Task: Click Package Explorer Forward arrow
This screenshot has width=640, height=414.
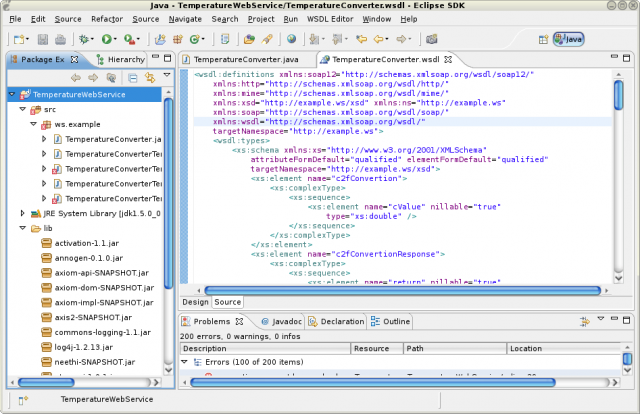Action: pos(93,78)
